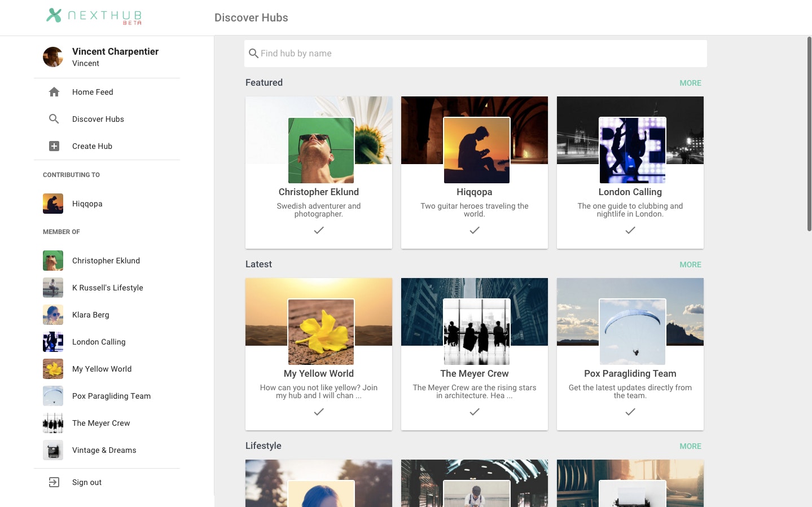Select the Home Feed house icon
The height and width of the screenshot is (507, 812).
(x=54, y=91)
